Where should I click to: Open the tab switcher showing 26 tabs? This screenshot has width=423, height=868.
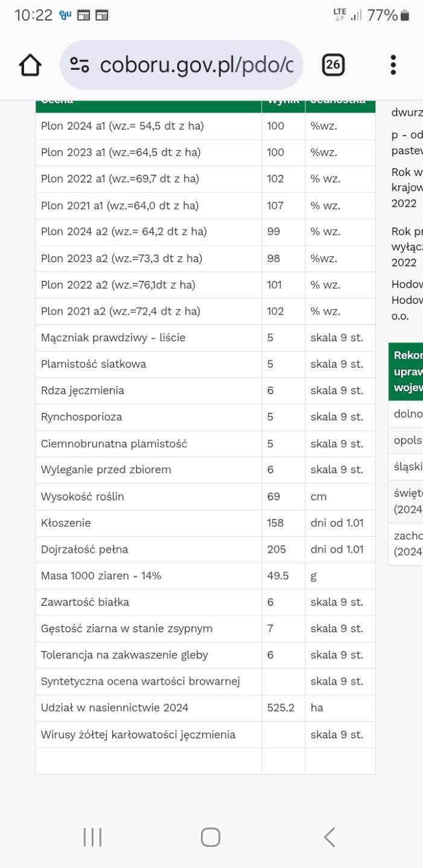coord(333,65)
